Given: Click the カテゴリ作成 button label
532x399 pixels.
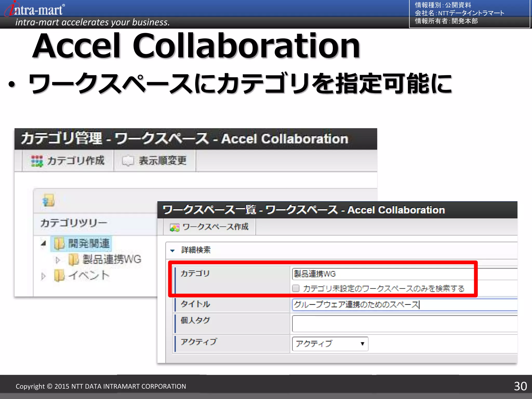Looking at the screenshot, I should point(76,161).
